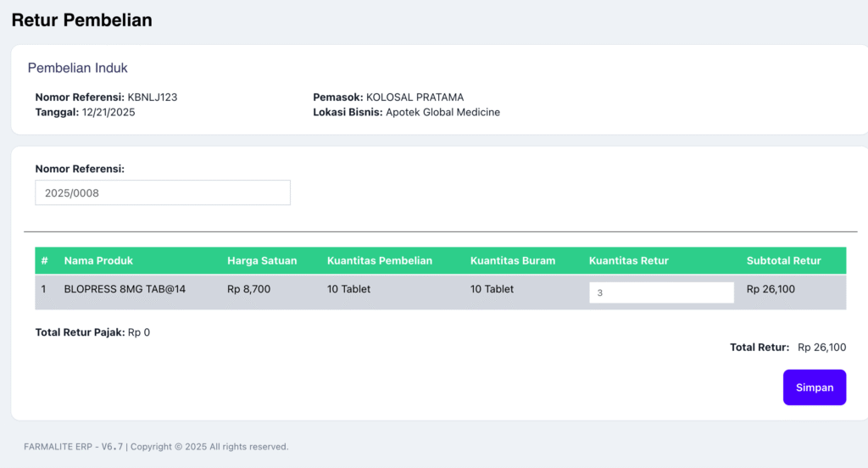Click the # column header
The width and height of the screenshot is (868, 468).
coord(44,260)
